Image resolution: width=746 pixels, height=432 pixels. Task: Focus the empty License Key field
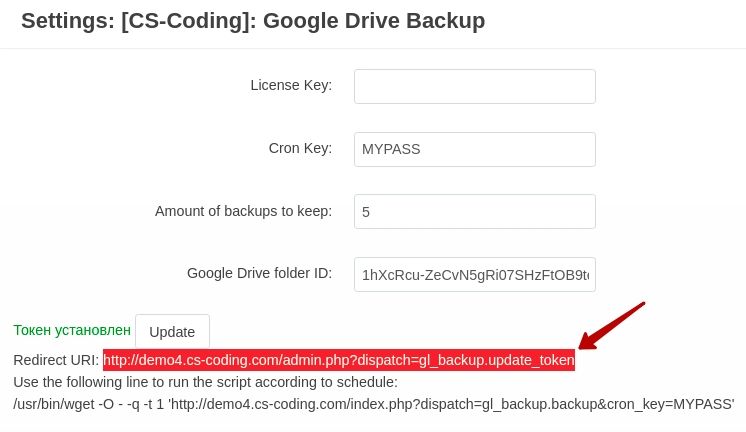pyautogui.click(x=474, y=86)
